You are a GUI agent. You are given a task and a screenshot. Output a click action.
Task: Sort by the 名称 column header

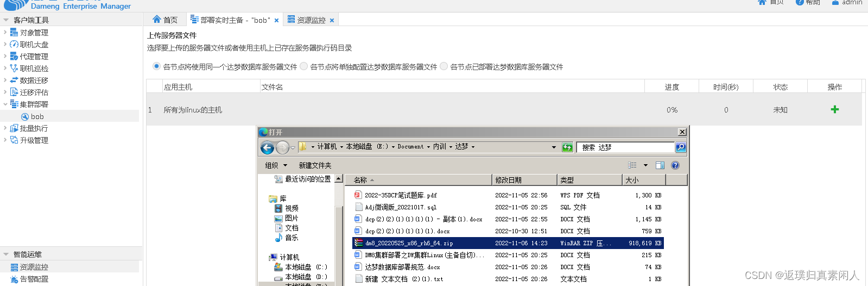[419, 180]
